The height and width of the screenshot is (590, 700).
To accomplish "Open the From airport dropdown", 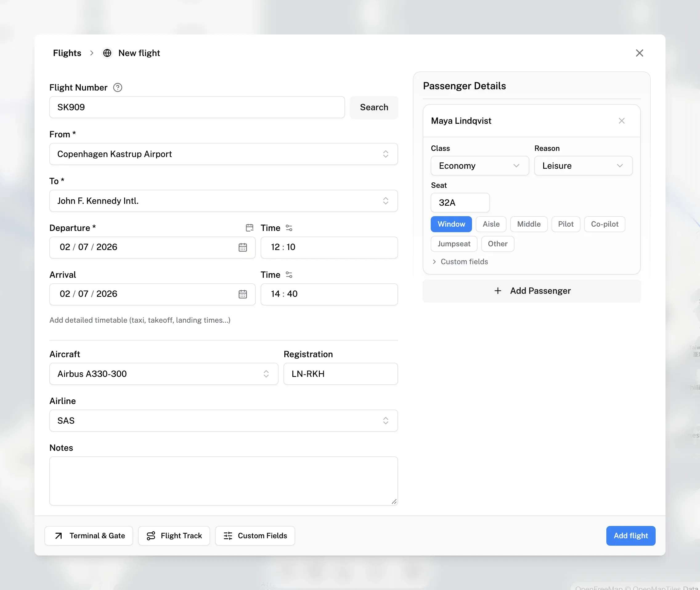I will [223, 154].
